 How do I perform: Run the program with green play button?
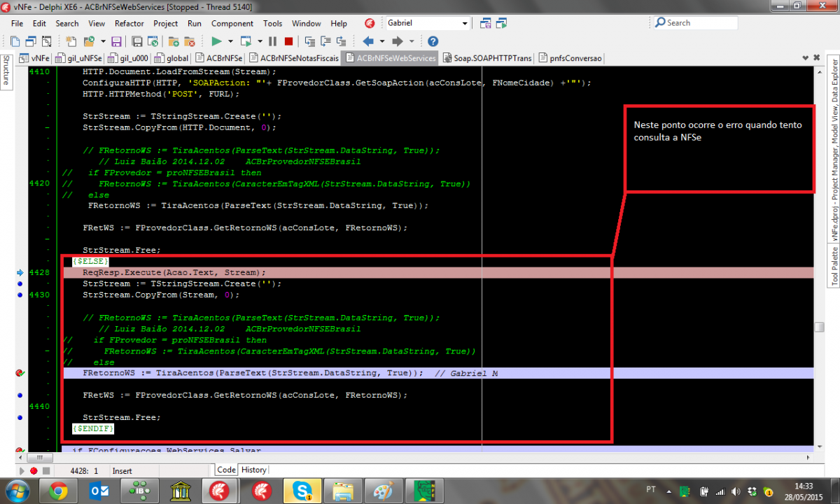point(216,41)
